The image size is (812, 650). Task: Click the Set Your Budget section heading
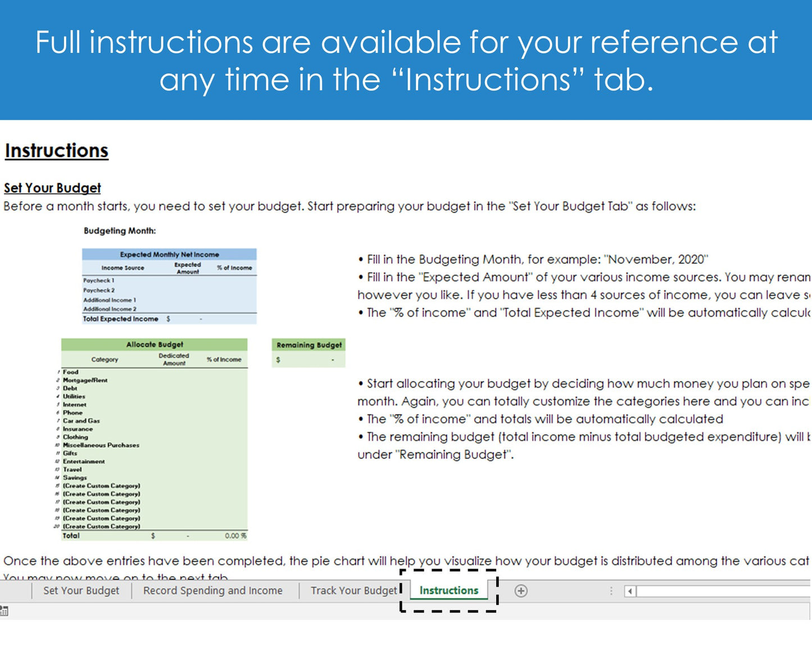coord(52,188)
